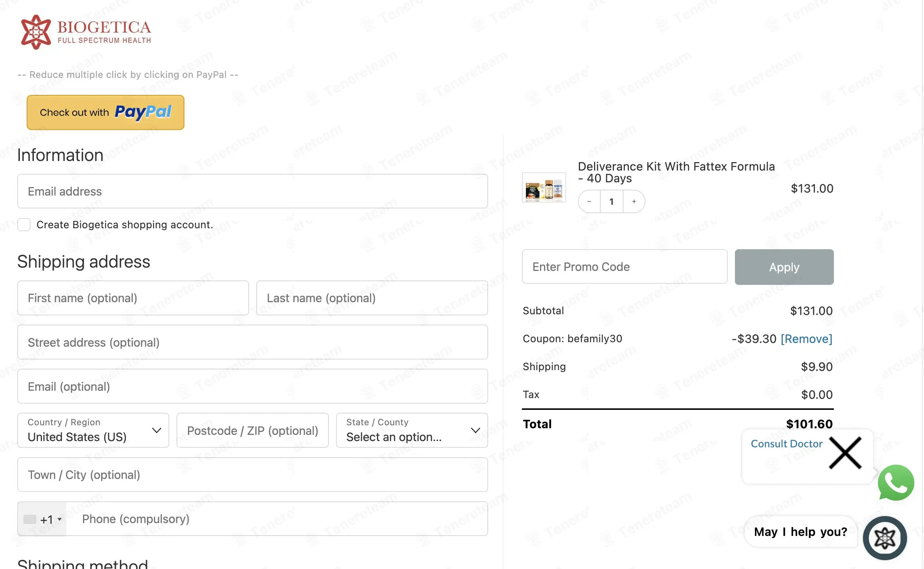924x569 pixels.
Task: Increase quantity with the plus button
Action: (634, 202)
